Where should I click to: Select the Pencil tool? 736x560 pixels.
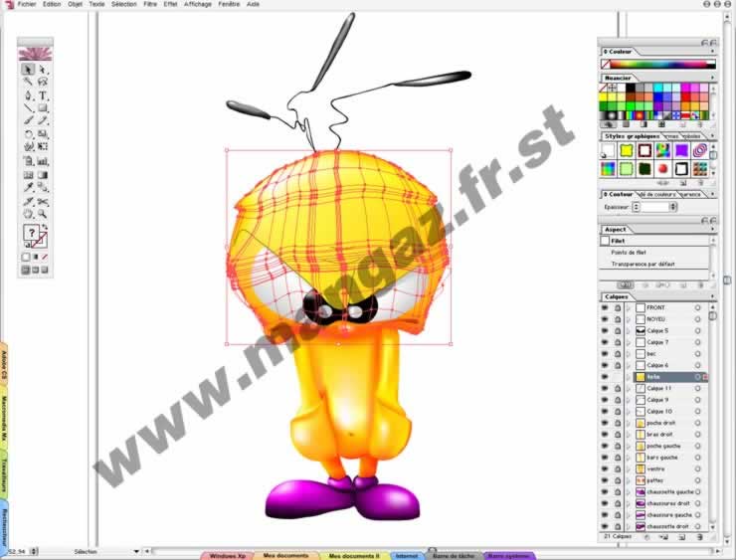pyautogui.click(x=43, y=121)
